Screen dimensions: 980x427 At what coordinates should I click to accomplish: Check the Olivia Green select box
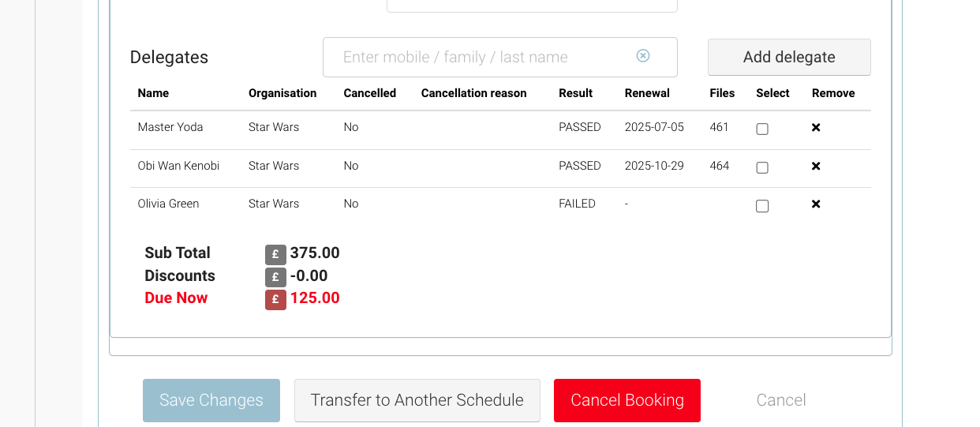(762, 206)
